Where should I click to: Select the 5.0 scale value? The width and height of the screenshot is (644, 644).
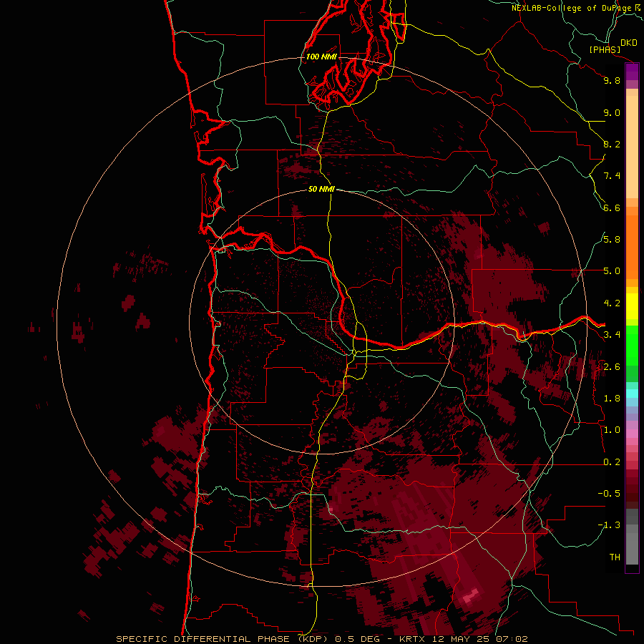[x=612, y=271]
